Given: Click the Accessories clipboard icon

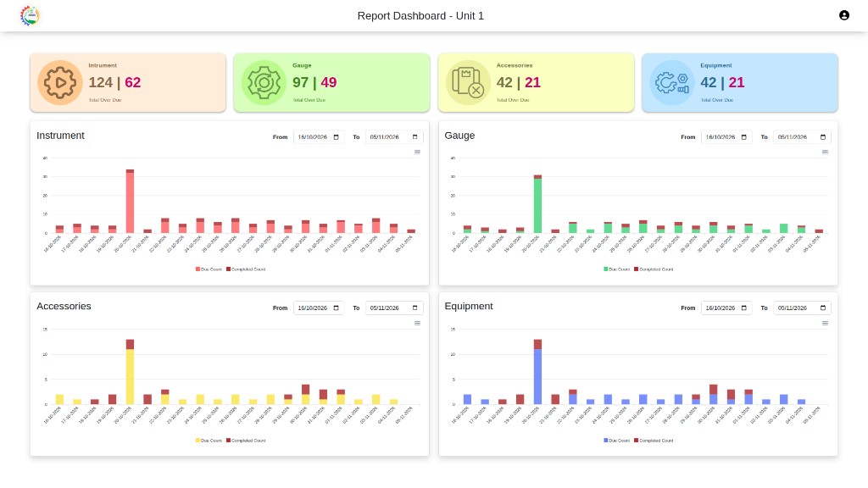Looking at the screenshot, I should click(x=468, y=82).
